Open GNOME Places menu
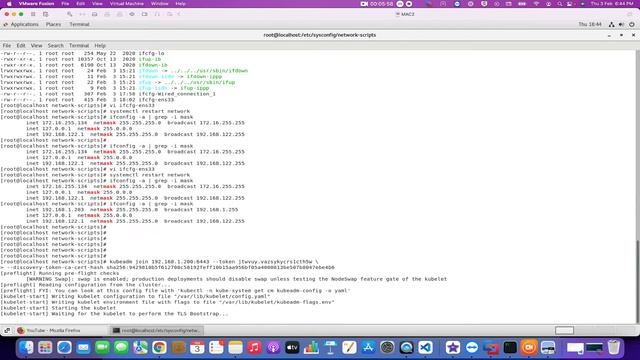Image resolution: width=640 pixels, height=360 pixels. pyautogui.click(x=53, y=24)
